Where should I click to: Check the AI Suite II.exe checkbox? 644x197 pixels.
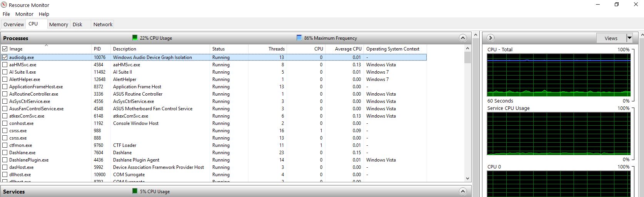(x=5, y=72)
